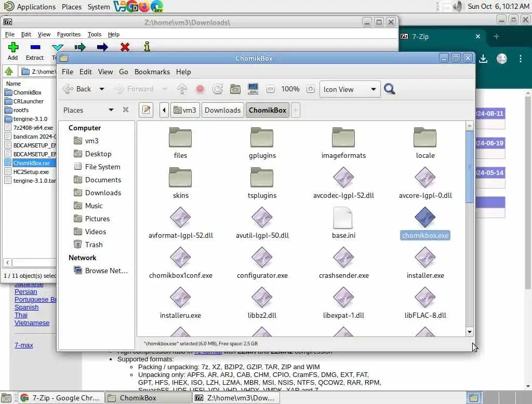Select ChomikBox.rar in the 7-Zip list
Screen dimensions: 532x404
click(x=31, y=163)
